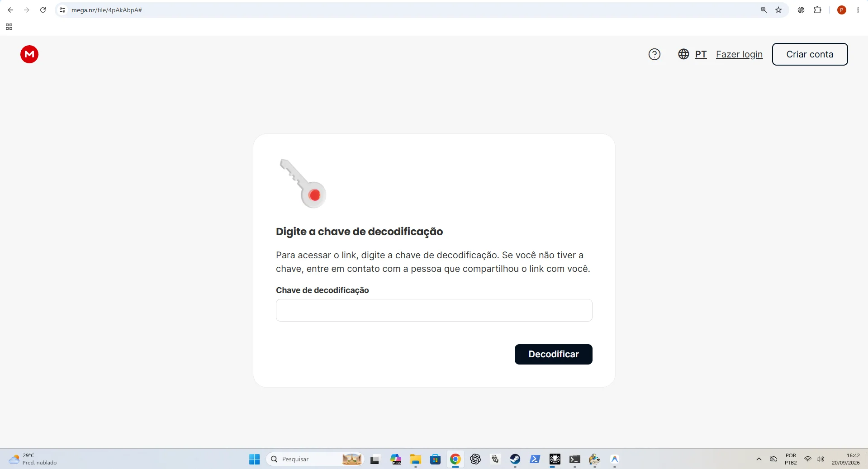Bookmark this page with star icon
This screenshot has height=469, width=868.
778,10
